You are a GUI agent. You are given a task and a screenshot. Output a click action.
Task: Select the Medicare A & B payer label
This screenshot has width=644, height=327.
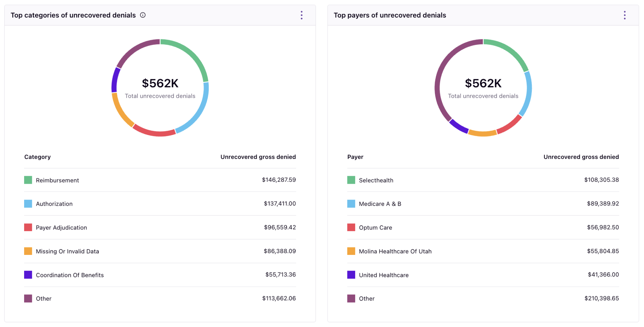click(x=380, y=204)
